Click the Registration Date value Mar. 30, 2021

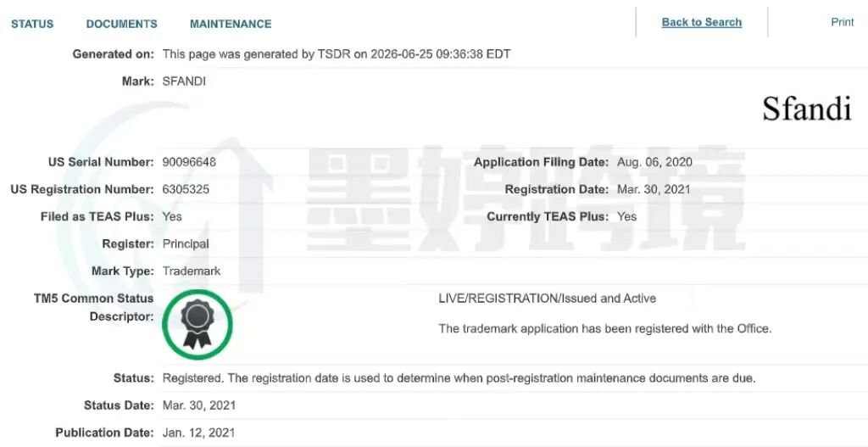pyautogui.click(x=654, y=189)
